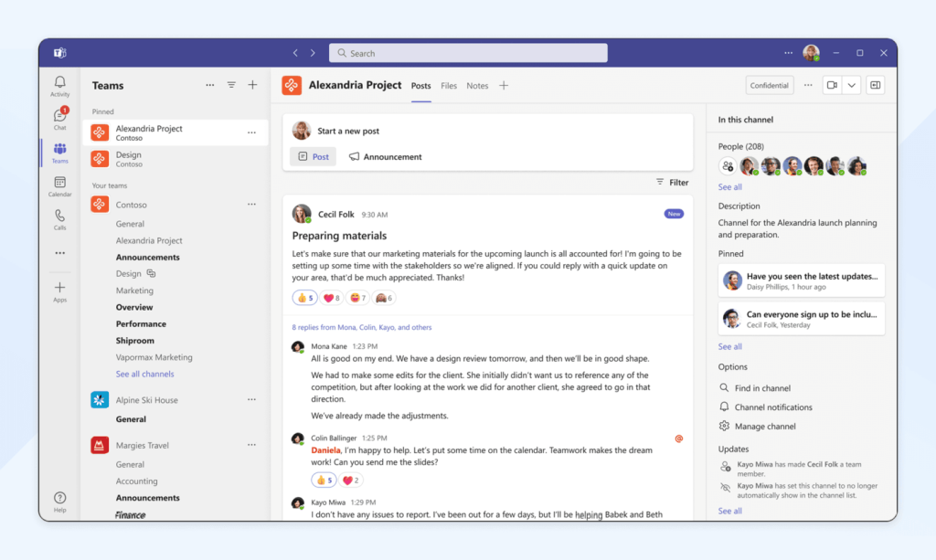Click Start a new post field
This screenshot has height=560, width=936.
pyautogui.click(x=348, y=132)
